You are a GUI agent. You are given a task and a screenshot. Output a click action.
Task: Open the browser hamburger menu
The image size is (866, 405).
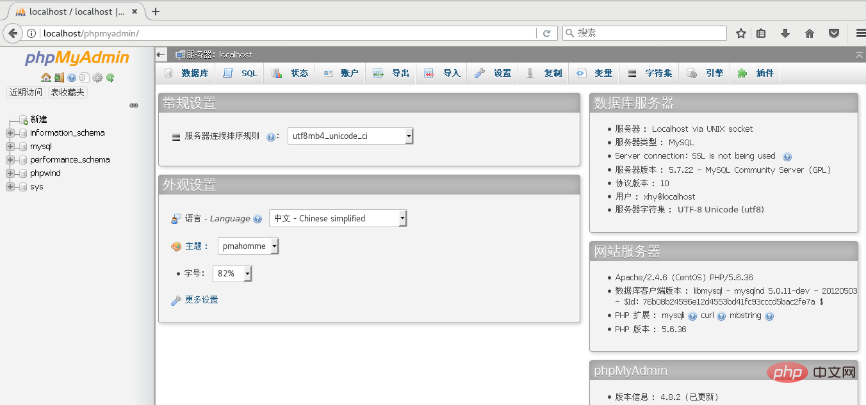(858, 33)
